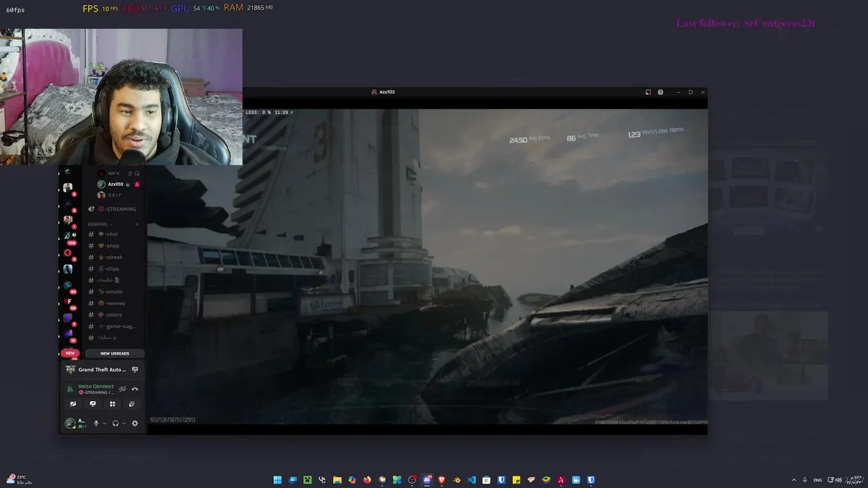Open Sticky Notes from the taskbar
868x488 pixels.
click(x=516, y=480)
